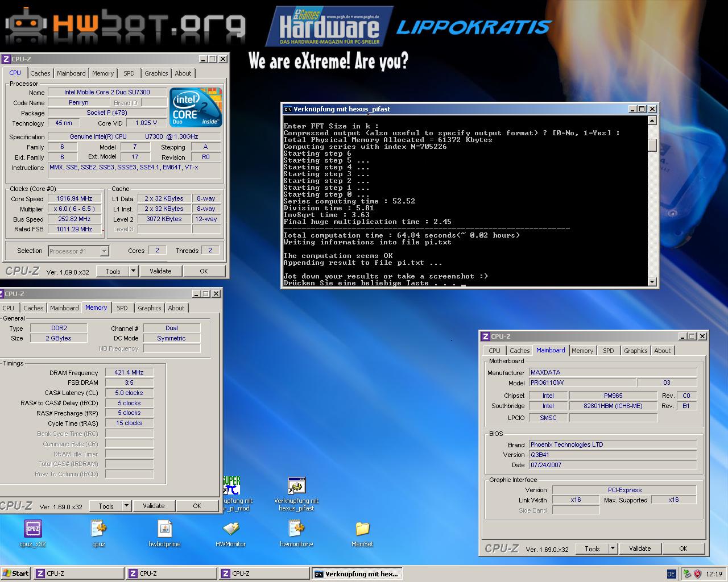Viewport: 728px width, 582px height.
Task: Click the DRAM Frequency 421.4 MHz field
Action: click(x=129, y=373)
